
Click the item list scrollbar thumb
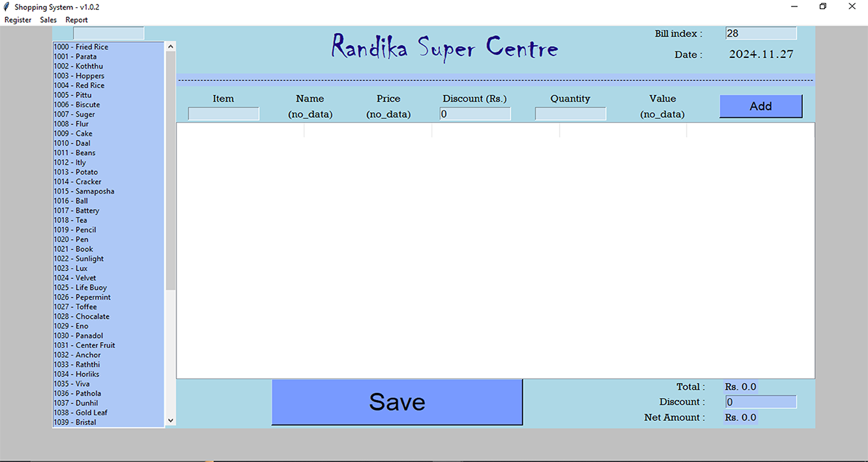[x=171, y=169]
